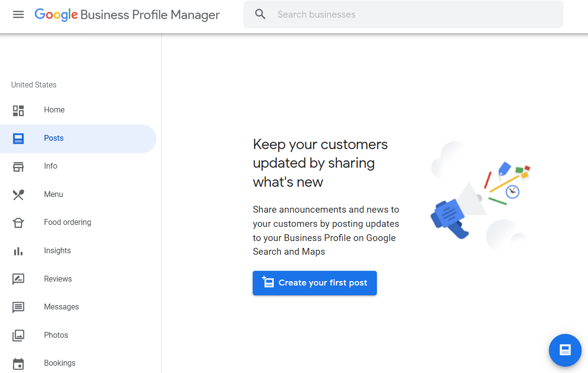This screenshot has height=373, width=588.
Task: Click the Google Business Profile Manager logo
Action: point(127,15)
